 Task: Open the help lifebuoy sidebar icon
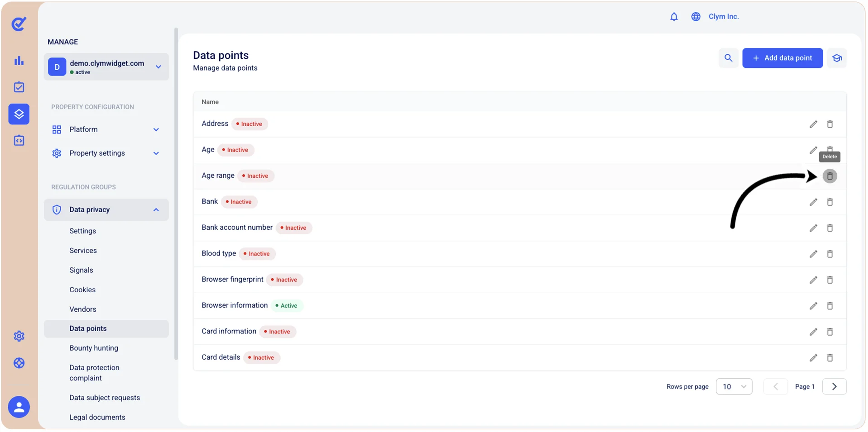(19, 363)
